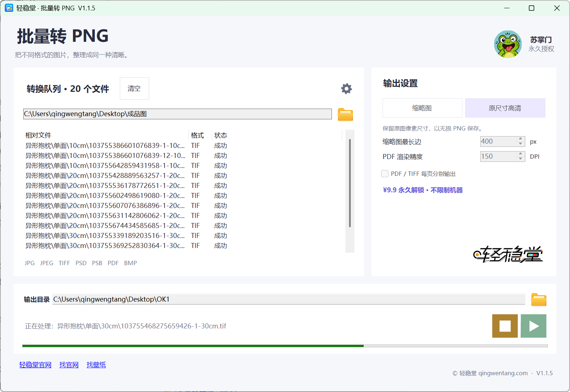The width and height of the screenshot is (570, 392).
Task: Select row 103755642859431958-1-10c...
Action: pos(183,165)
